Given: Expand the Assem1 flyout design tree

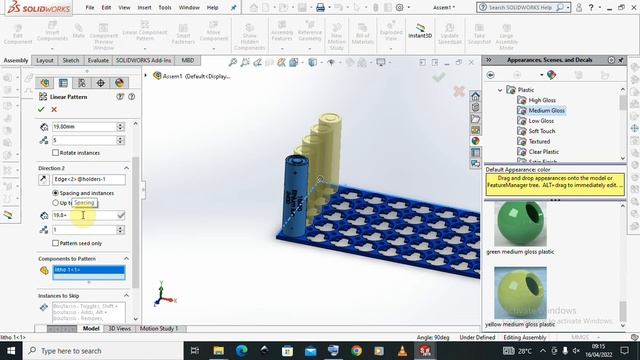Looking at the screenshot, I should click(146, 76).
